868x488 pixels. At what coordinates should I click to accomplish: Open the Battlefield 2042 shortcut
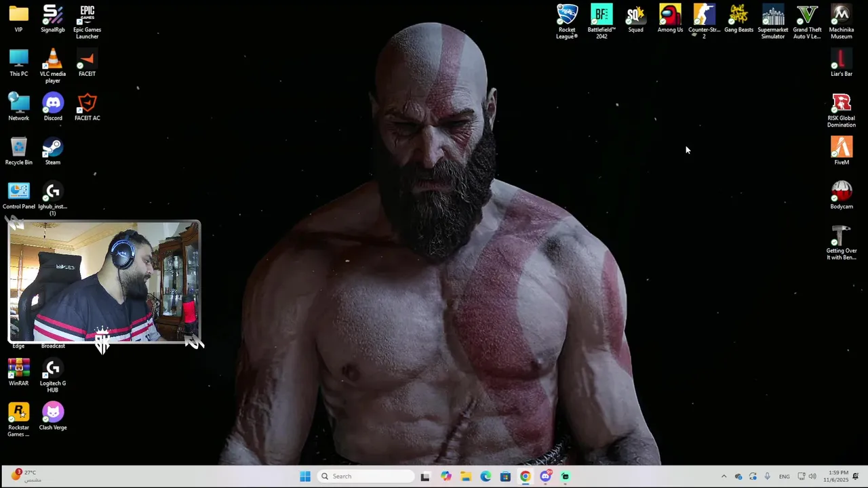[x=601, y=22]
